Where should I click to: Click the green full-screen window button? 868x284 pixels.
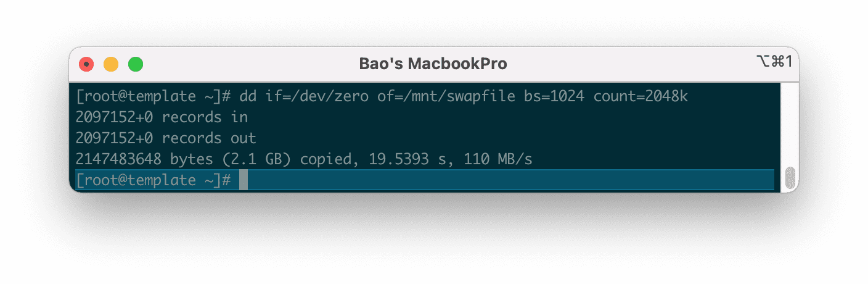click(x=136, y=64)
